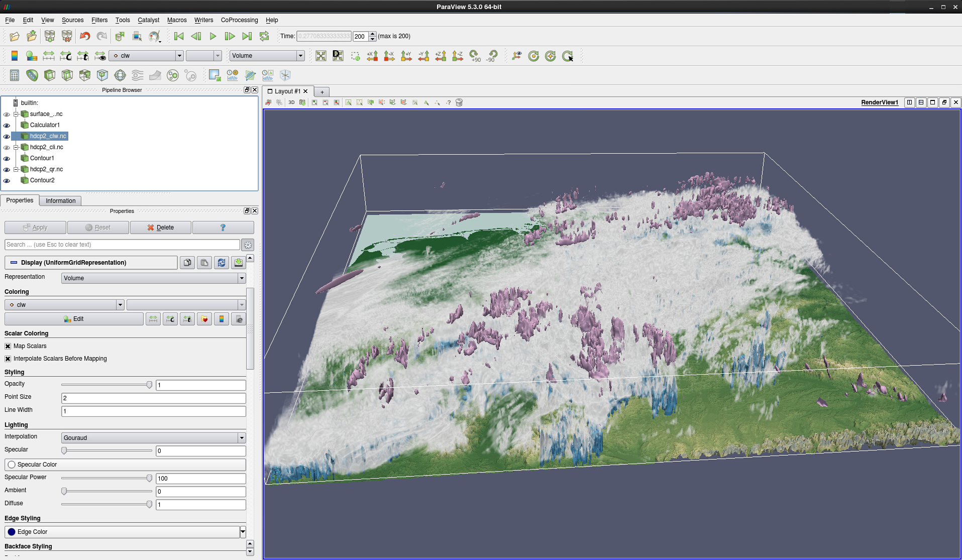Reset camera to fit data
The height and width of the screenshot is (560, 962).
pos(321,56)
